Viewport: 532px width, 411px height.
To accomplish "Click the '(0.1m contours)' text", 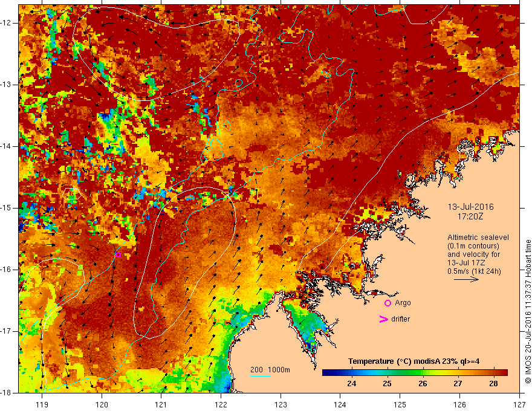I will coord(473,246).
